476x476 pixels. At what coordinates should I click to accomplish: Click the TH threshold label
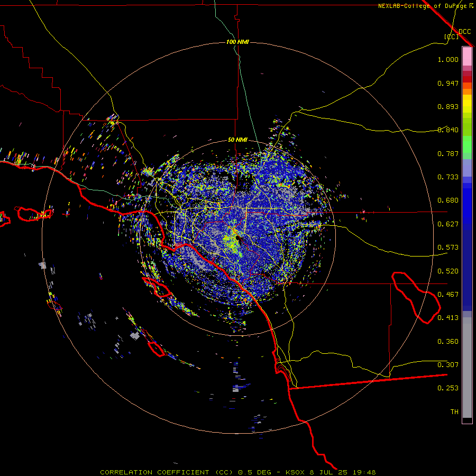pos(454,412)
